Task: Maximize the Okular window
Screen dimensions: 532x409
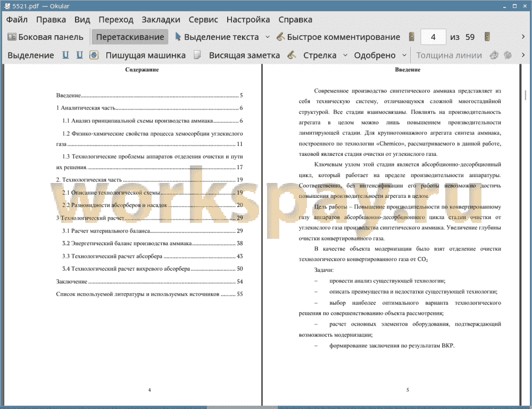Action: pyautogui.click(x=514, y=6)
